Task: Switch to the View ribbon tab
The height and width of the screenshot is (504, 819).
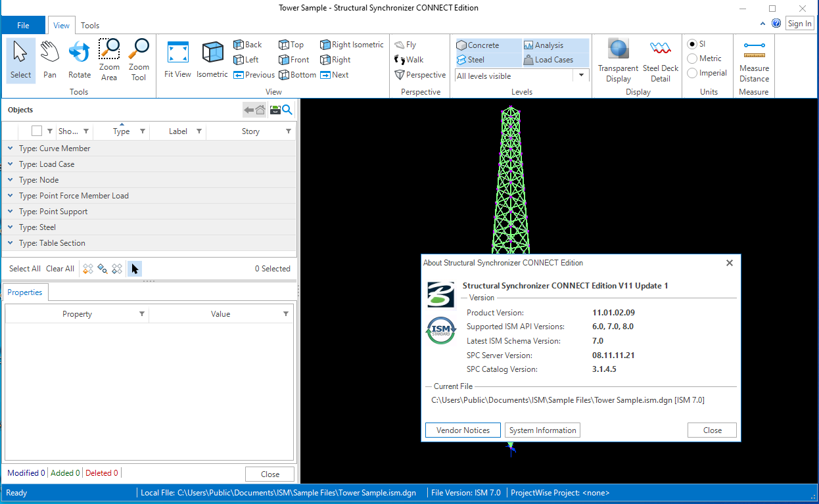Action: (x=61, y=26)
